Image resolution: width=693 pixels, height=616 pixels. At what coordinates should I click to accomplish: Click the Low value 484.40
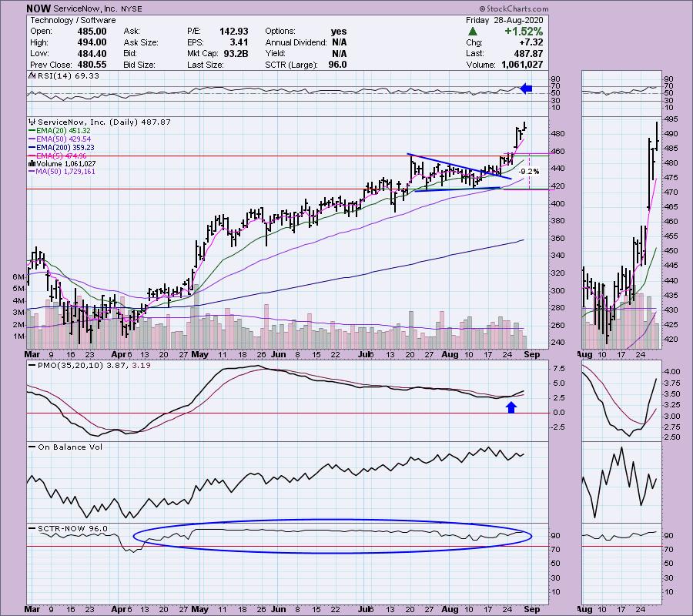tap(92, 53)
